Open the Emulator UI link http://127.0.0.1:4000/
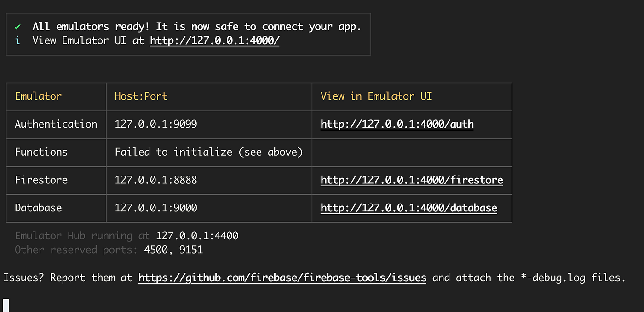The width and height of the screenshot is (644, 312). (x=215, y=40)
